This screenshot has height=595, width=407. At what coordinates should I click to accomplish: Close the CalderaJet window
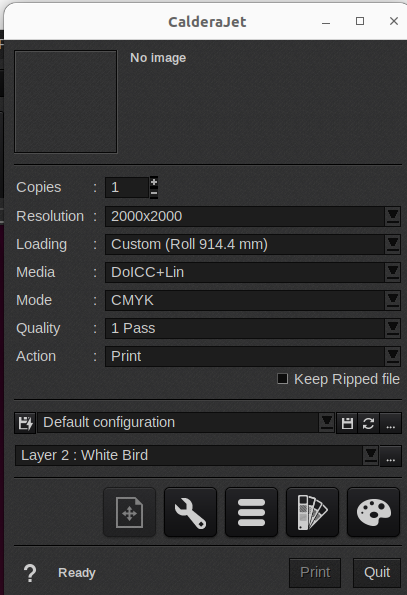(394, 21)
